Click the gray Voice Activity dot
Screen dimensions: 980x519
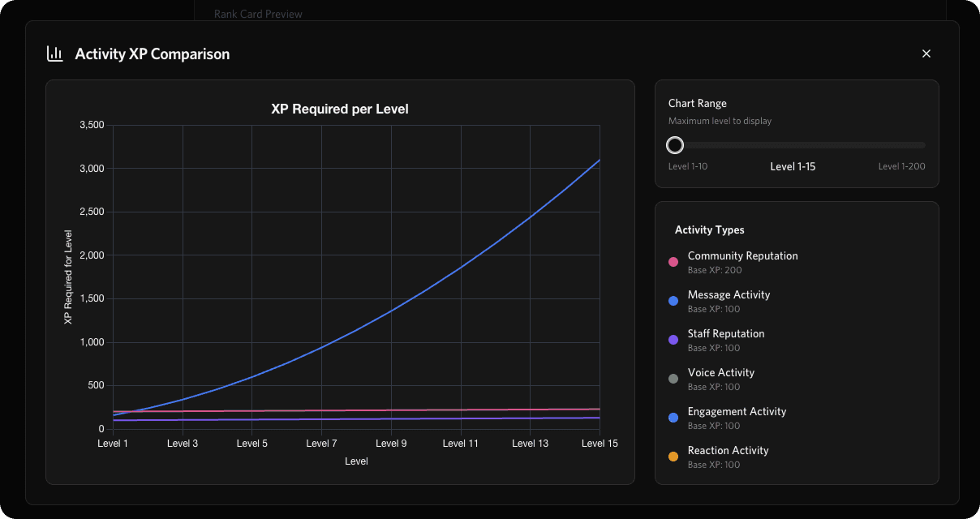tap(673, 379)
